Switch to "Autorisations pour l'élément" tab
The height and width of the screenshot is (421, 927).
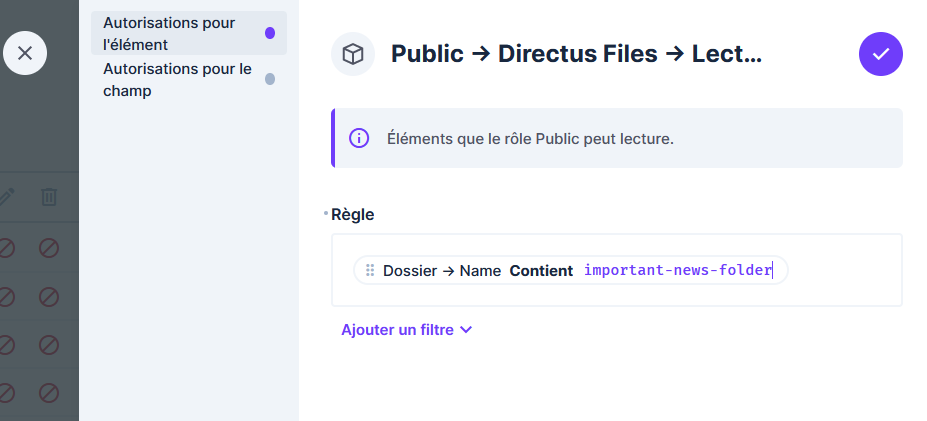[170, 33]
